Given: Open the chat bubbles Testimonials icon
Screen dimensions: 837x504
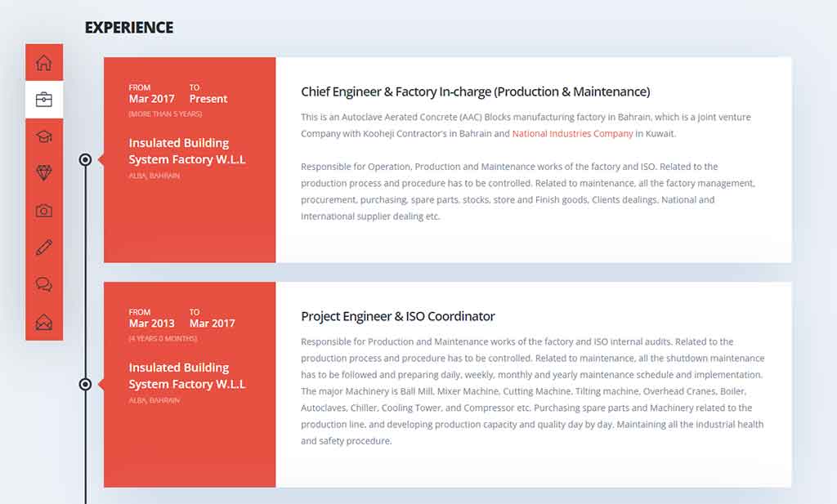Looking at the screenshot, I should tap(44, 284).
